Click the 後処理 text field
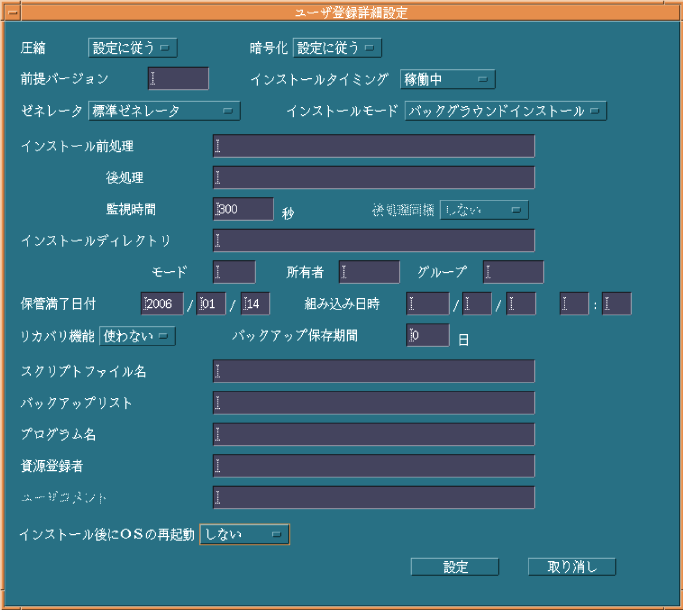This screenshot has width=683, height=610. [374, 178]
